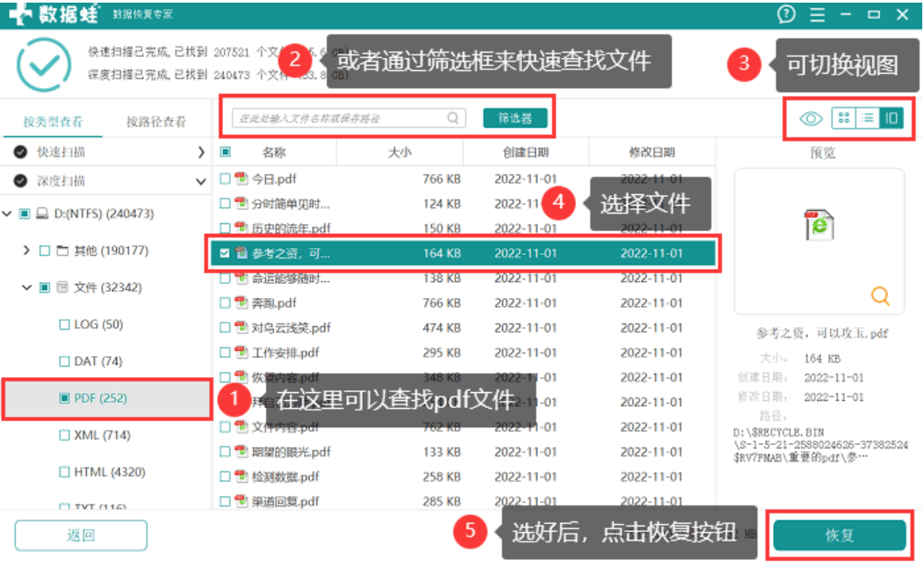Click the 恢复 recover button
This screenshot has height=567, width=924.
[839, 534]
